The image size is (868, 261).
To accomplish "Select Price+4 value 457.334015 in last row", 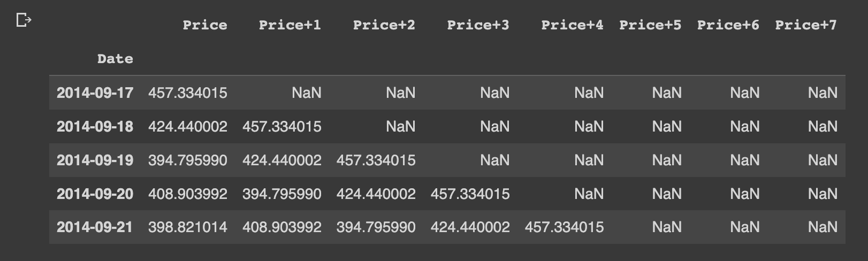I will (x=565, y=227).
